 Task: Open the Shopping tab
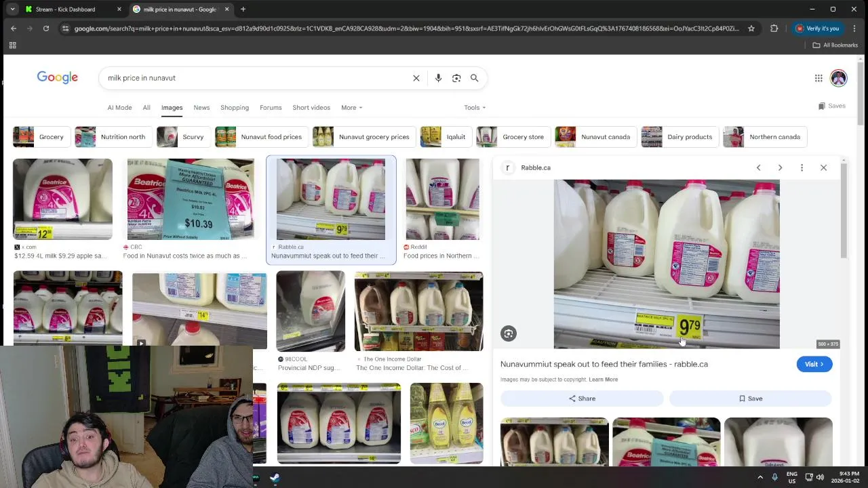click(x=235, y=108)
